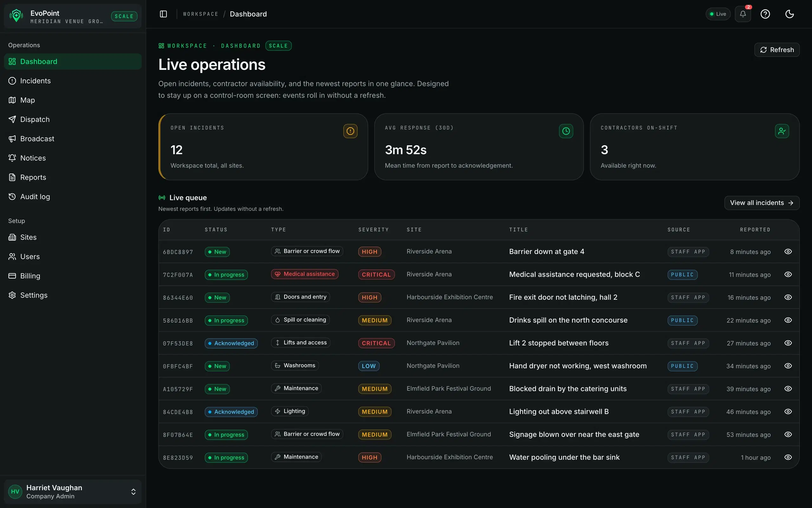The height and width of the screenshot is (508, 812).
Task: Open the help question mark icon
Action: coord(765,14)
